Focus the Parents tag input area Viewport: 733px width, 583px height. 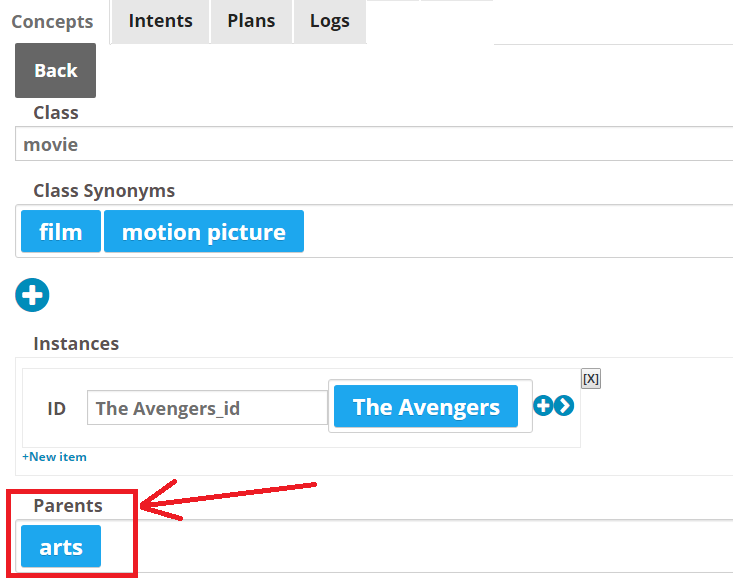(416, 546)
